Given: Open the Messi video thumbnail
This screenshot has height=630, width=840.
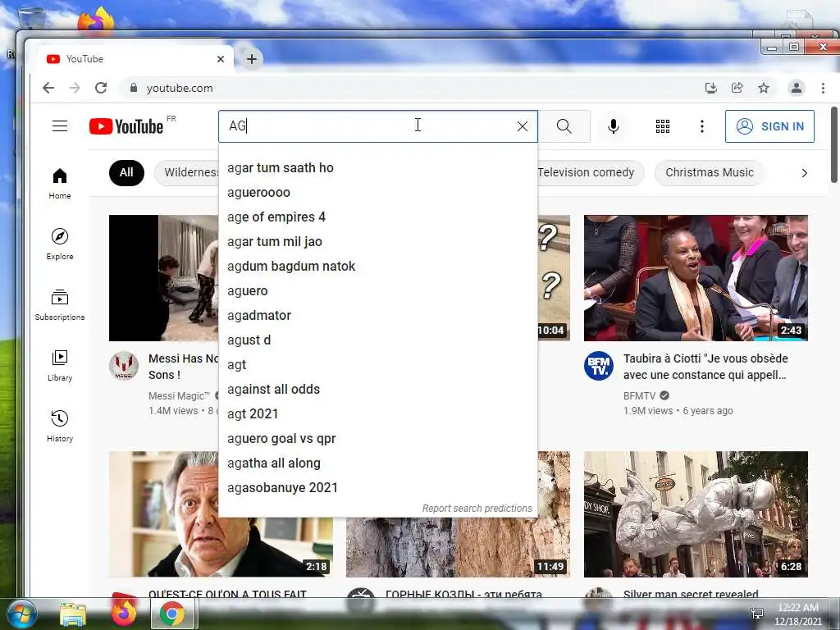Looking at the screenshot, I should coord(163,278).
